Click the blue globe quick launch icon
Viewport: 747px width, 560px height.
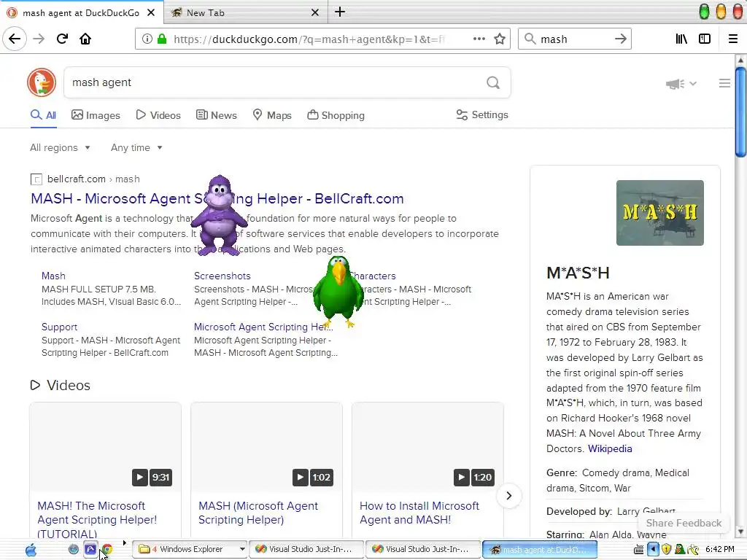tap(74, 549)
